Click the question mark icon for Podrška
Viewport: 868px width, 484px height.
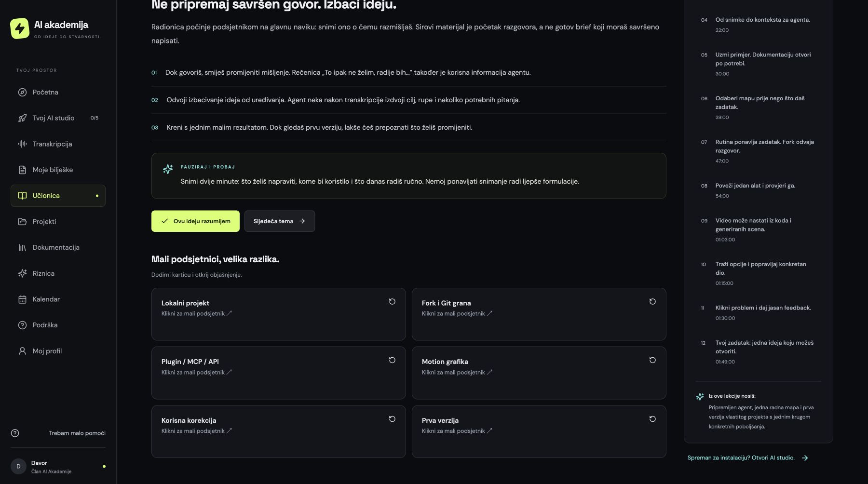[x=22, y=325]
